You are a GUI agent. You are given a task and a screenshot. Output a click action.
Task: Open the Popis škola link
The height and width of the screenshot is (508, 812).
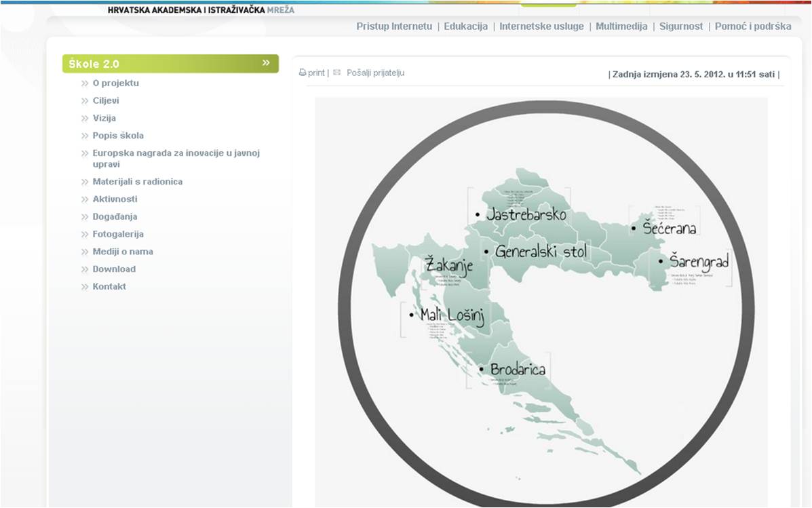(x=118, y=136)
